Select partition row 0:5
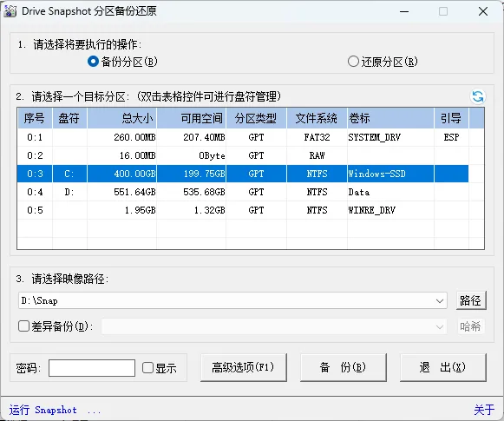 [x=243, y=210]
